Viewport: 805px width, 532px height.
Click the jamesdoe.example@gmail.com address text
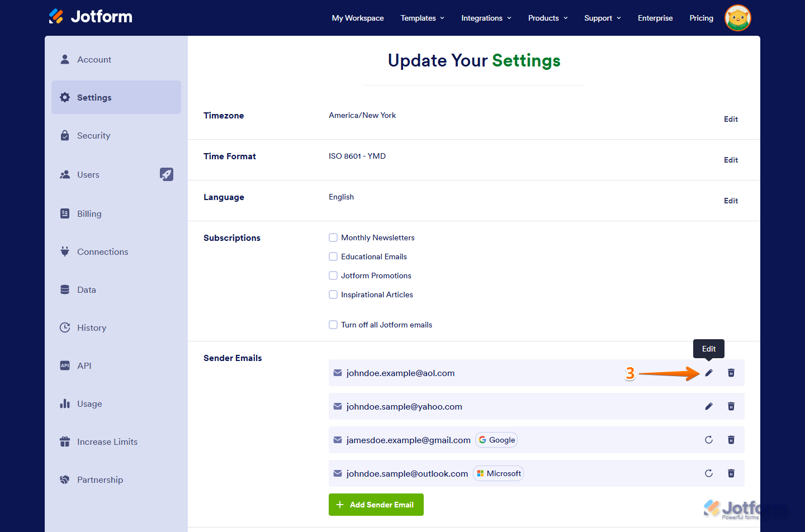(x=408, y=440)
